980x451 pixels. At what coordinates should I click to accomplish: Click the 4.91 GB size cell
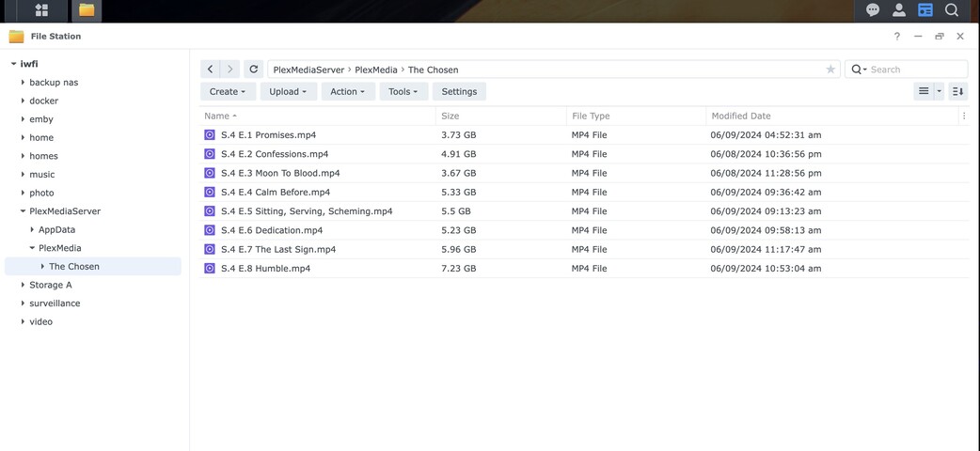pos(459,154)
